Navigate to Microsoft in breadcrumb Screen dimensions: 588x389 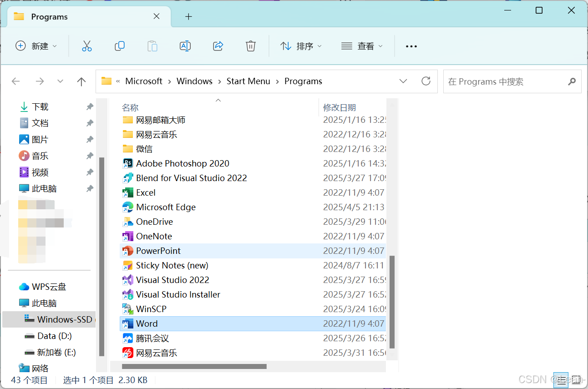[144, 81]
